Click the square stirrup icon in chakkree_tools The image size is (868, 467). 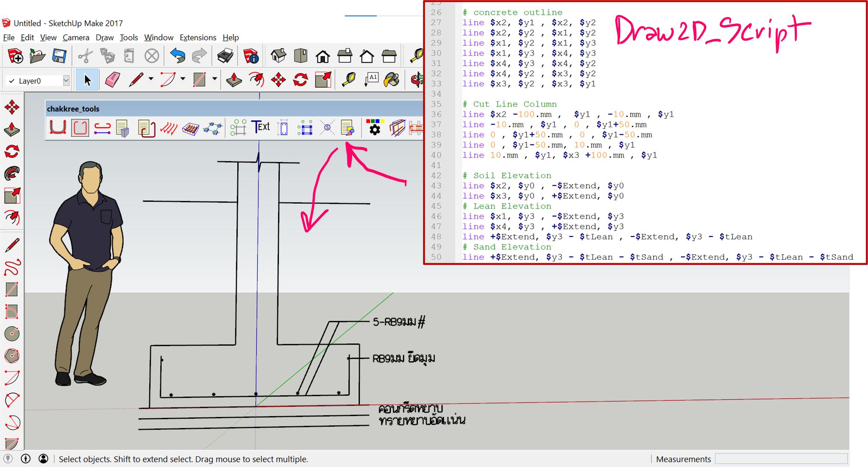[x=80, y=128]
